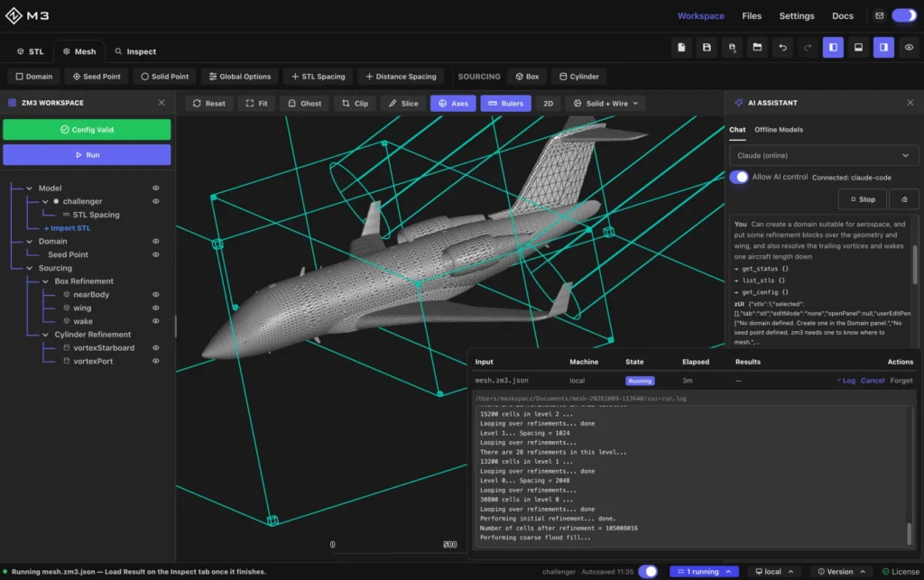Open the Solid + Wire render dropdown
This screenshot has height=580, width=924.
click(605, 103)
